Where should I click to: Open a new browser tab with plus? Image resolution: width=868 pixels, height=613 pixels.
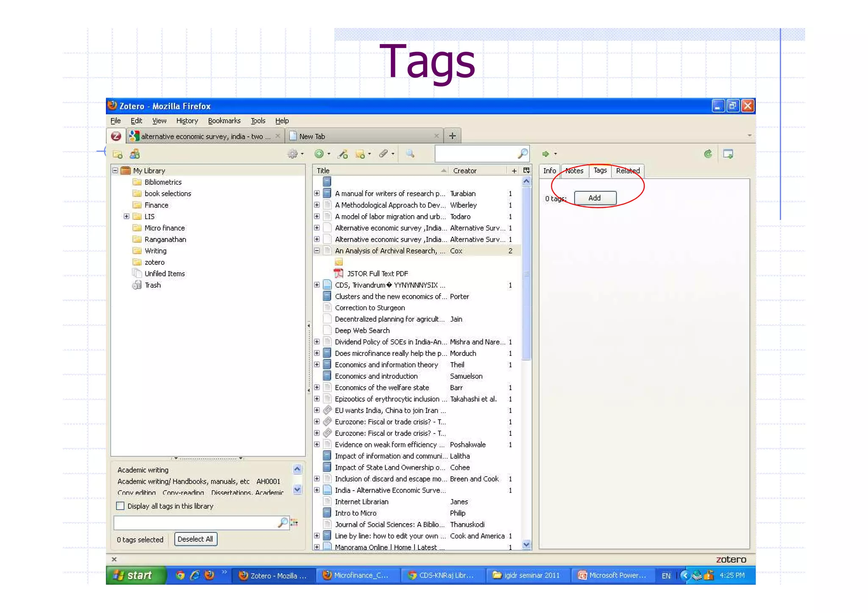(452, 136)
